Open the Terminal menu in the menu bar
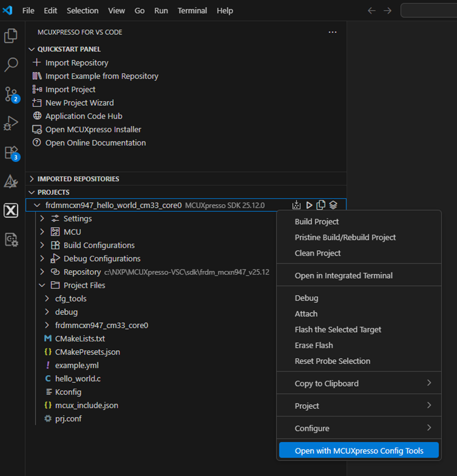The height and width of the screenshot is (476, 457). (192, 11)
